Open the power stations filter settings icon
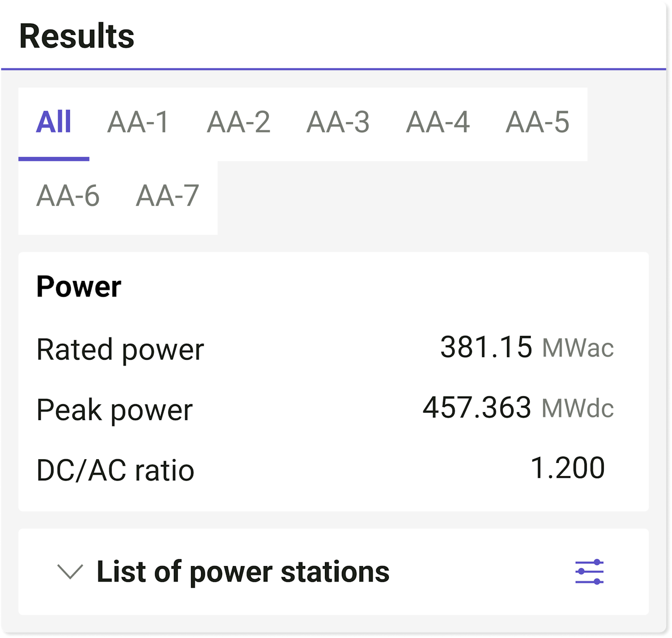Viewport: 672px width, 638px height. click(589, 572)
